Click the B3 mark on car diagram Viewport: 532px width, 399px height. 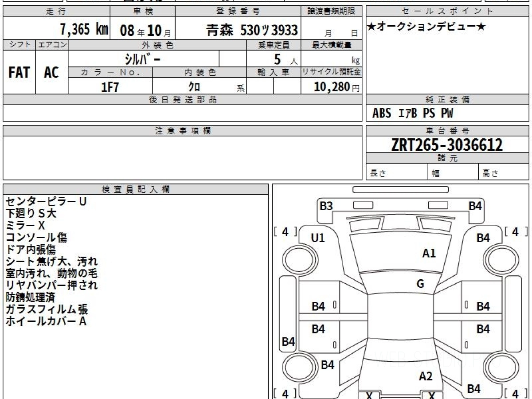coord(326,206)
